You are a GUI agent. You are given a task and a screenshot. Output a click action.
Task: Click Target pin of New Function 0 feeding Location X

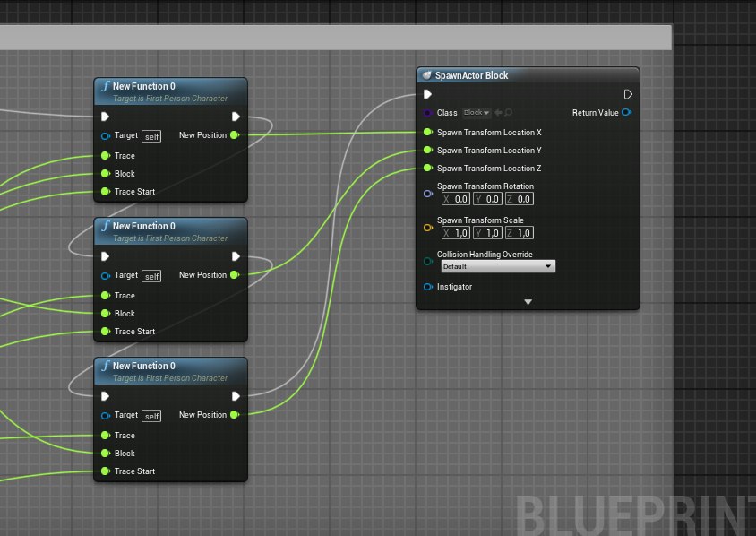(105, 136)
